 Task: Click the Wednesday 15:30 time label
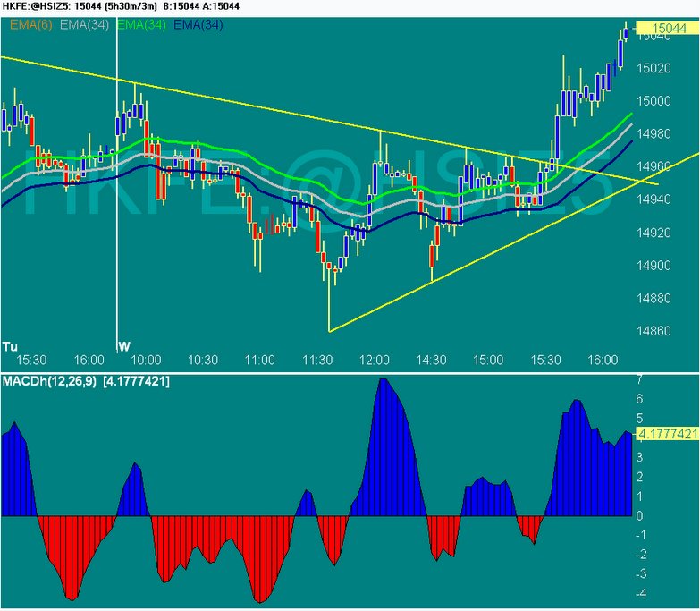545,360
